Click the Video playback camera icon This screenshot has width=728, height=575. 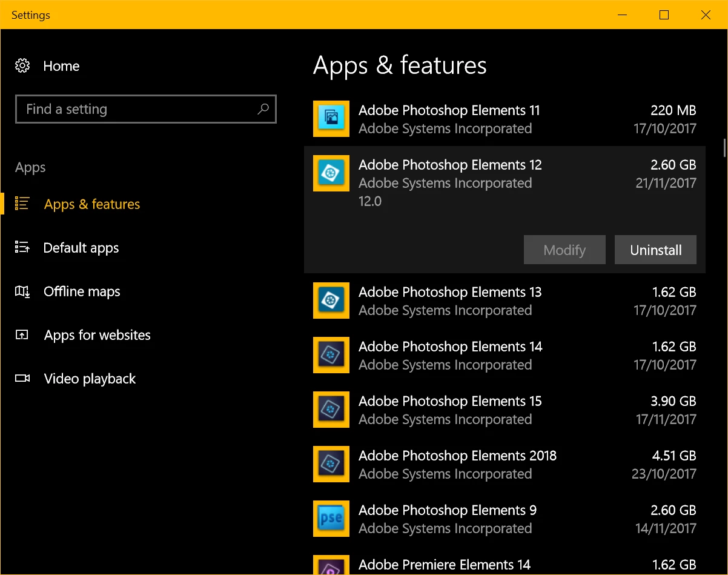pos(22,379)
